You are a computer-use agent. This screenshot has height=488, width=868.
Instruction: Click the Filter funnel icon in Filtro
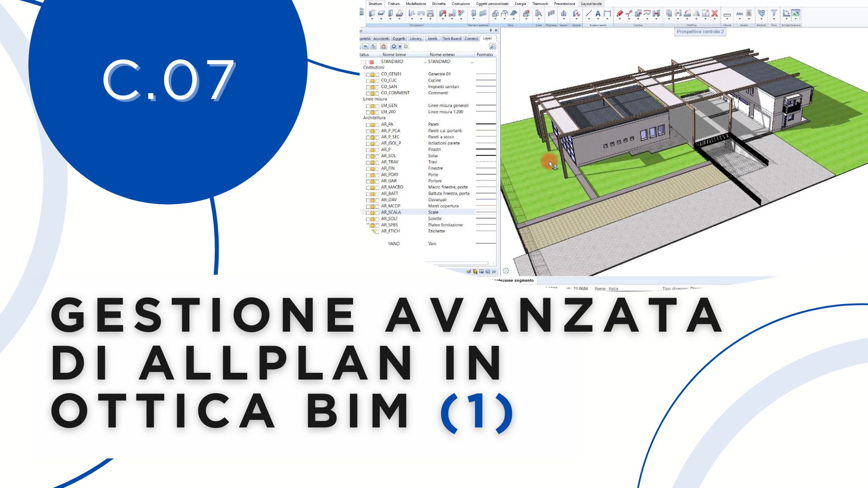tap(774, 13)
